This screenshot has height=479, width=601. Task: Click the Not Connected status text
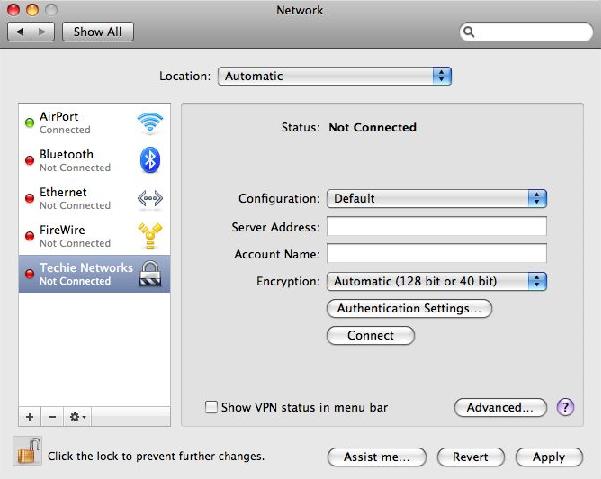tap(372, 127)
